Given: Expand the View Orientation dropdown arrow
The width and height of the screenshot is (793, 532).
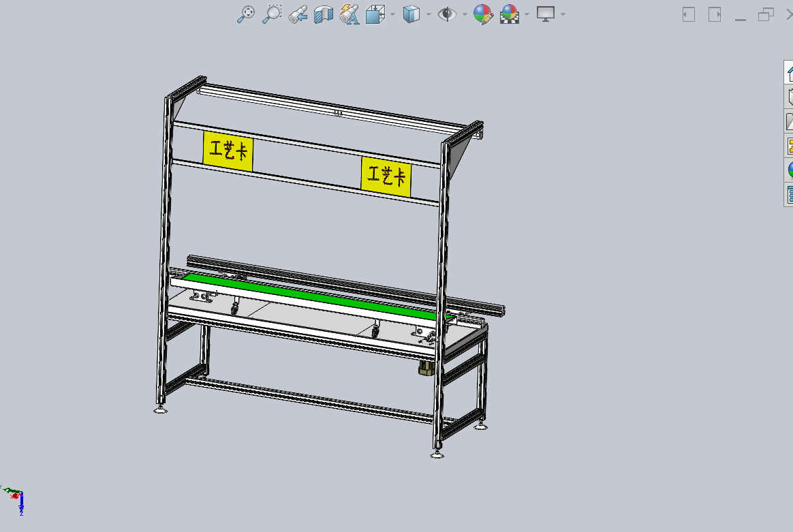Looking at the screenshot, I should point(393,14).
